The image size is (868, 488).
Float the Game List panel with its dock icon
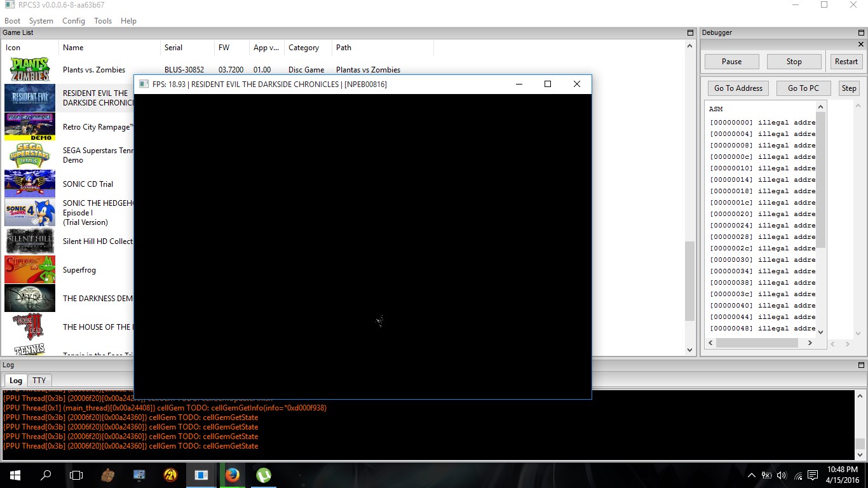[690, 32]
